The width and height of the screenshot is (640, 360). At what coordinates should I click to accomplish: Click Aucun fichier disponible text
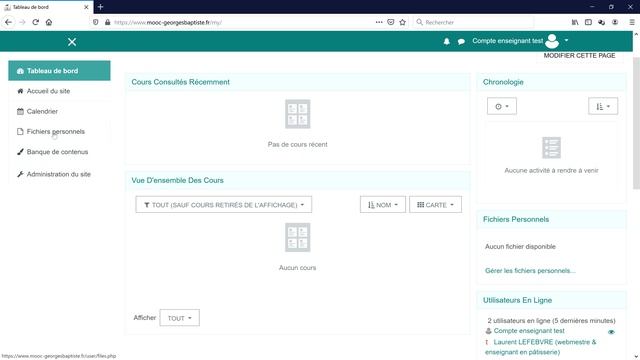(x=520, y=247)
